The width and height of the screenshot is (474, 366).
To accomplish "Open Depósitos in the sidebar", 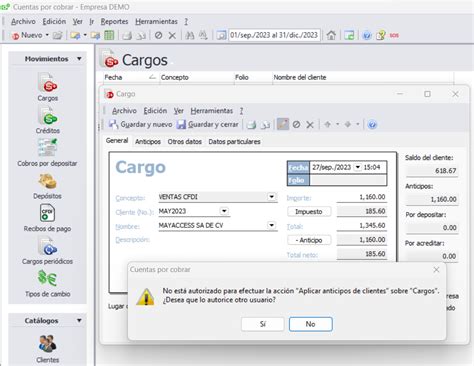I will (47, 186).
